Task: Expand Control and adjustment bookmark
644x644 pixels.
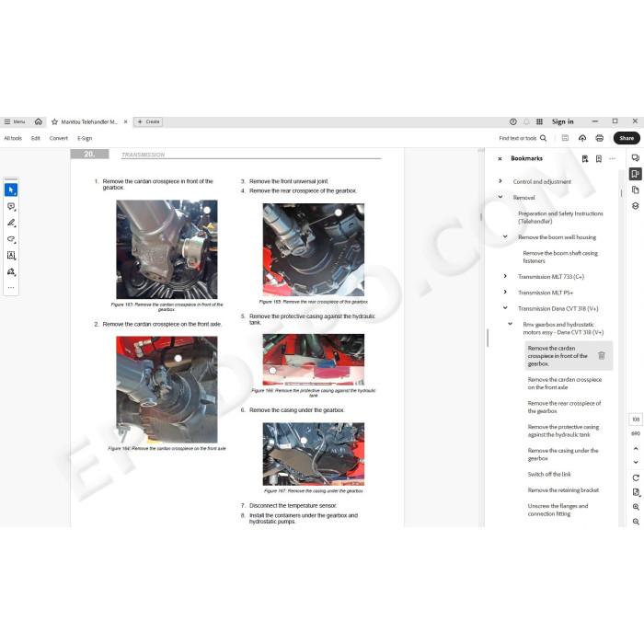Action: point(500,181)
